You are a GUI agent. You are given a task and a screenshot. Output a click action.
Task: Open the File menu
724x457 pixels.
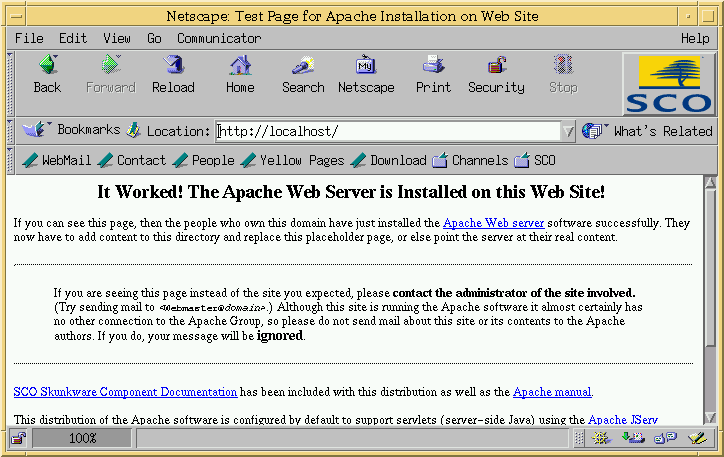pyautogui.click(x=29, y=38)
